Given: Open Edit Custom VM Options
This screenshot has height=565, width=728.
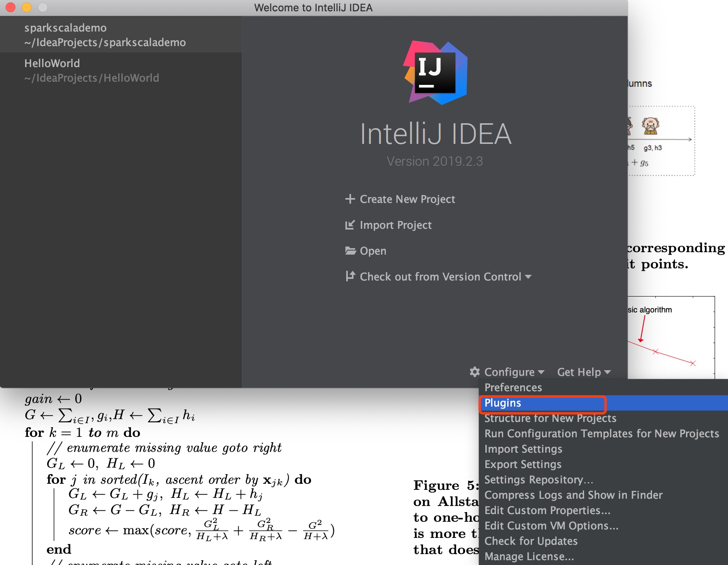Looking at the screenshot, I should pyautogui.click(x=551, y=526).
